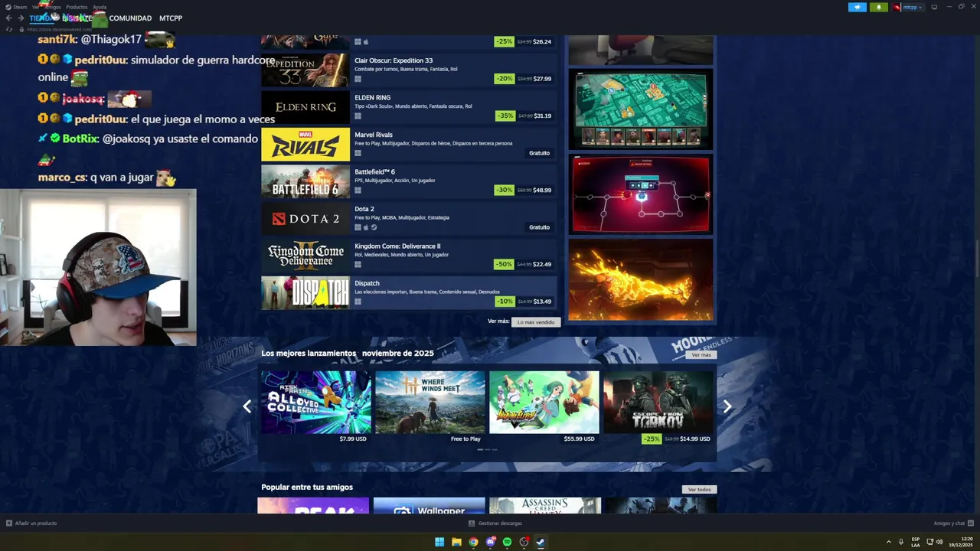Click Gratuito label on Dota 2

[x=539, y=227]
